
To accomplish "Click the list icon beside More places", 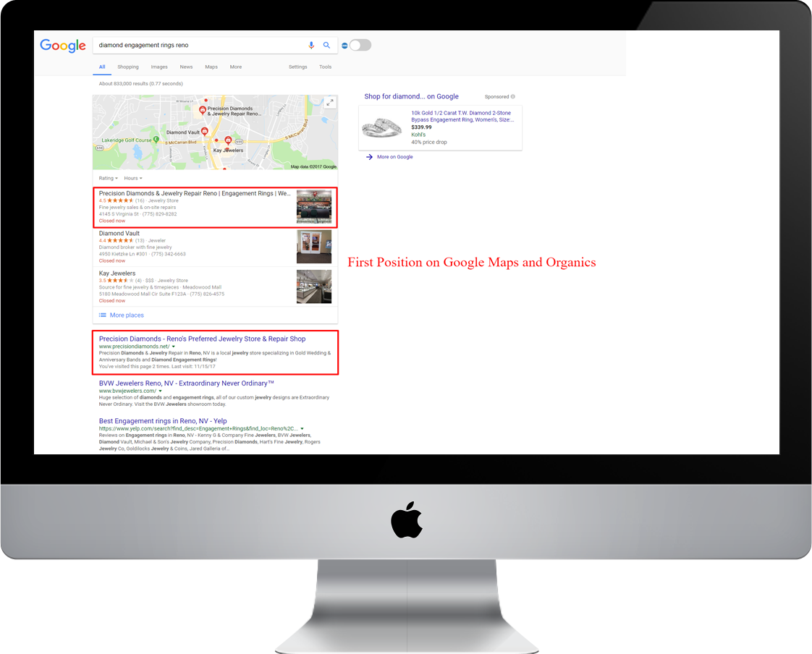I will pos(103,315).
